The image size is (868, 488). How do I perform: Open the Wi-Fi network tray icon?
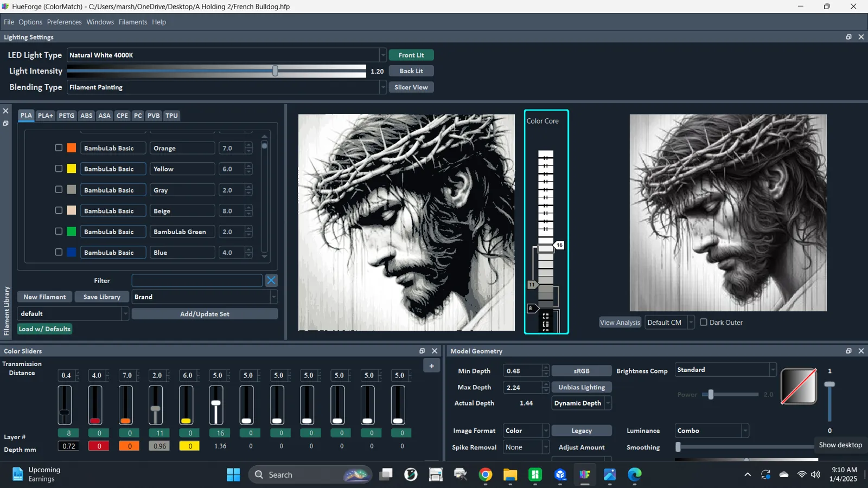pyautogui.click(x=801, y=474)
